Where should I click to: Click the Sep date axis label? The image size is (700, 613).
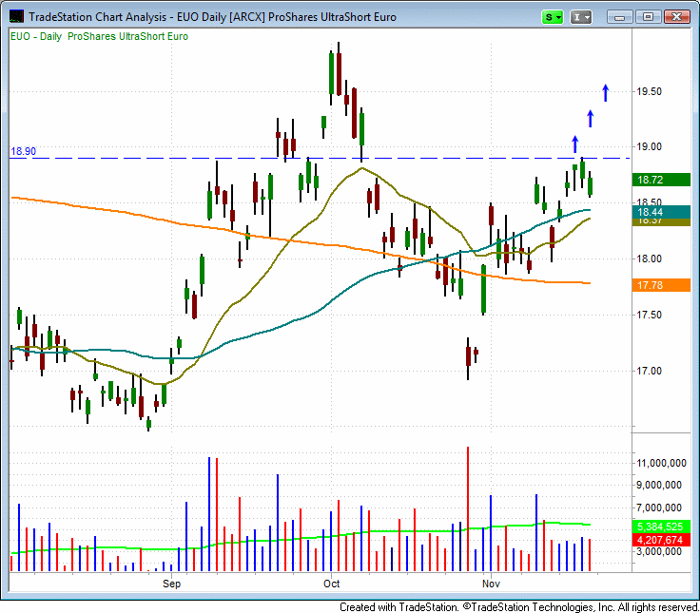(x=171, y=584)
